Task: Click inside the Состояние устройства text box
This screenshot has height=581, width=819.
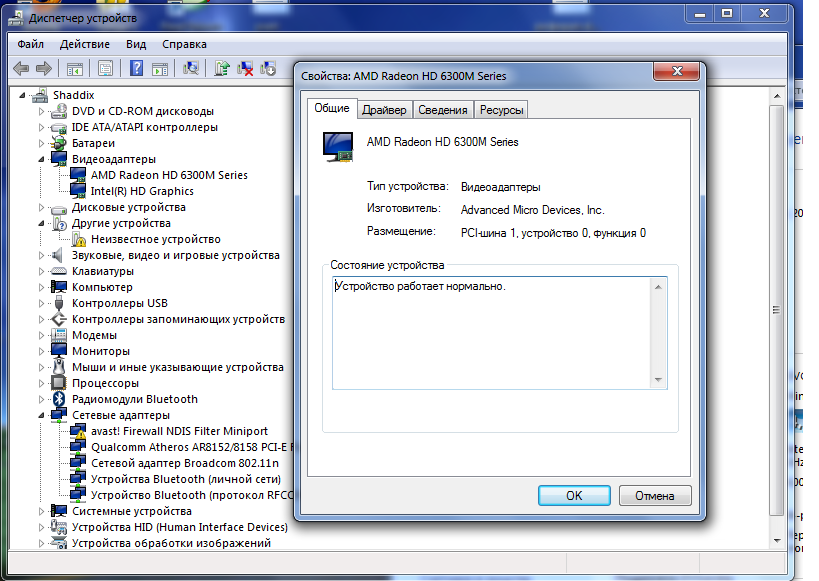Action: click(500, 333)
